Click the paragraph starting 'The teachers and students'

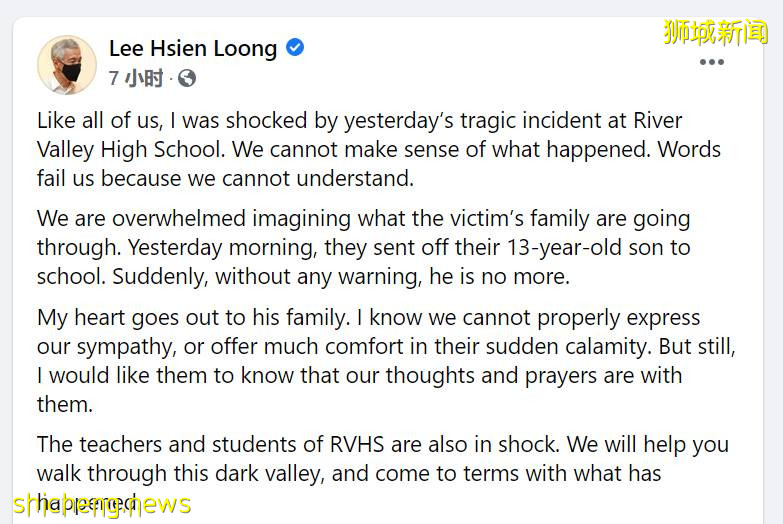click(x=382, y=472)
